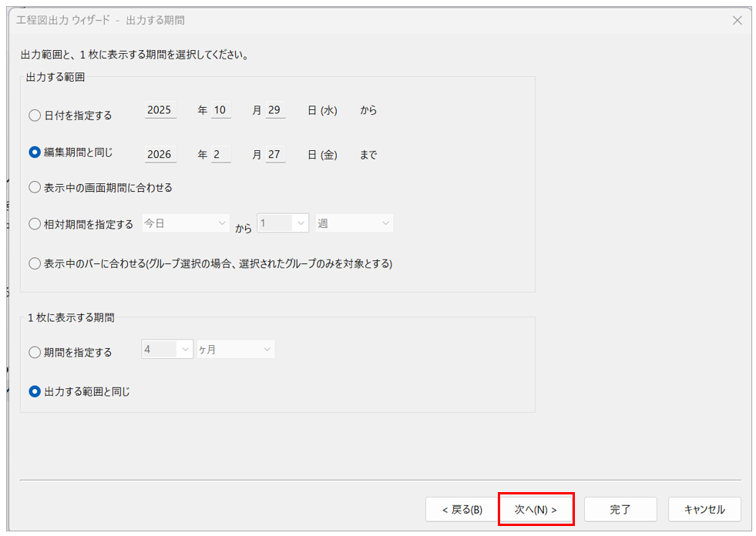Click the < 戻る(B) button
This screenshot has height=536, width=756.
462,509
